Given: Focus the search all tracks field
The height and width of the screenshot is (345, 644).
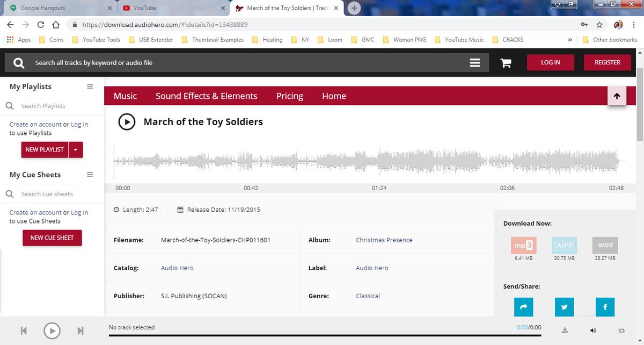Looking at the screenshot, I should pyautogui.click(x=247, y=63).
